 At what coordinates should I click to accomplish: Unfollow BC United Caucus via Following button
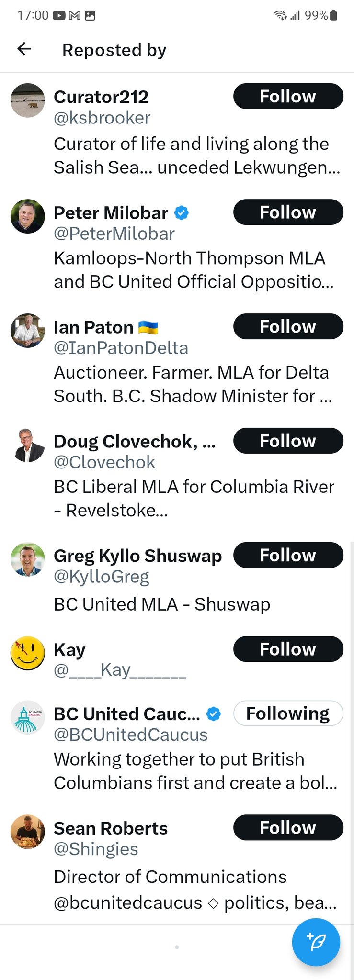pos(288,713)
